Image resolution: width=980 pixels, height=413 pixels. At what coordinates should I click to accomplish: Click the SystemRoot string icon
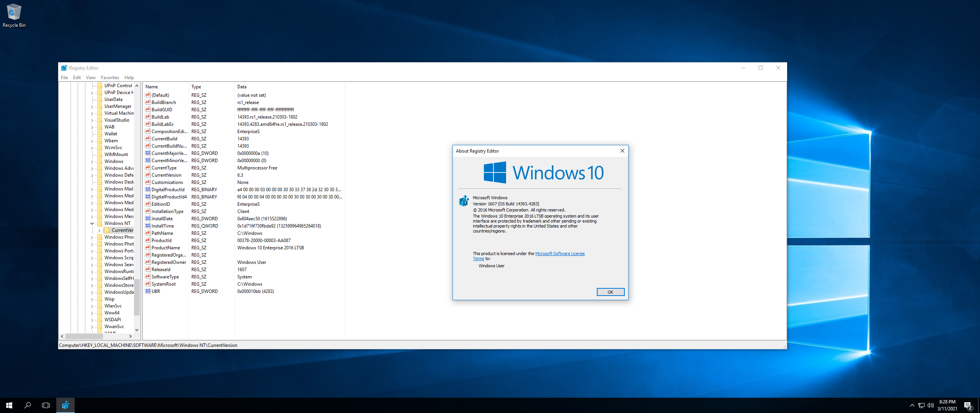(x=147, y=284)
